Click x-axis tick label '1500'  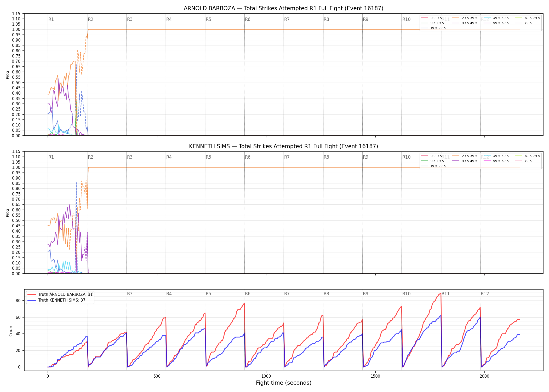(x=375, y=376)
